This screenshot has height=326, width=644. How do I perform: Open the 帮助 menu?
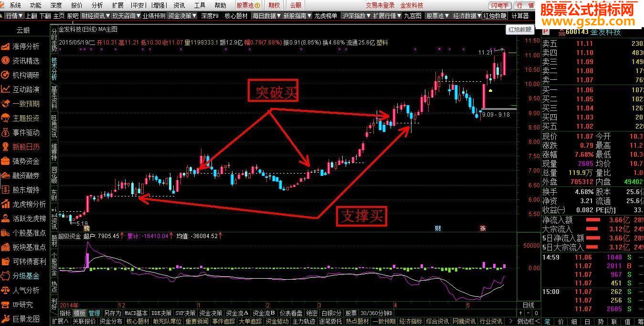(x=220, y=5)
